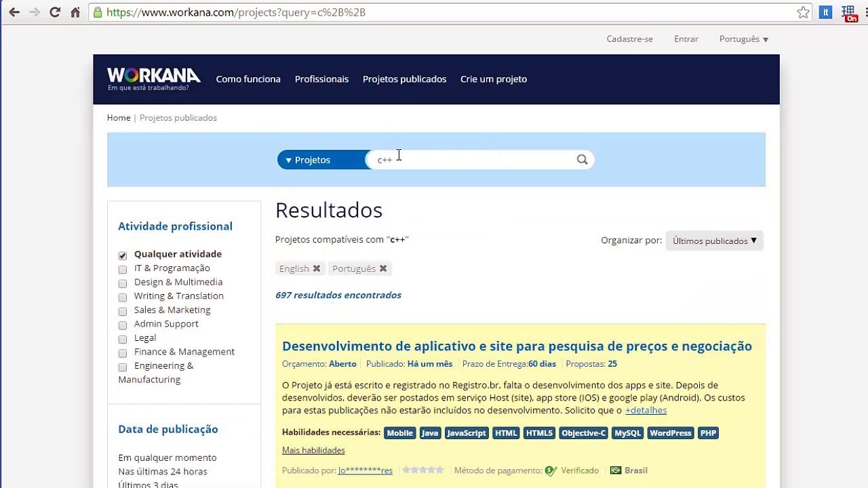
Task: Remove the Português filter tag
Action: (383, 268)
